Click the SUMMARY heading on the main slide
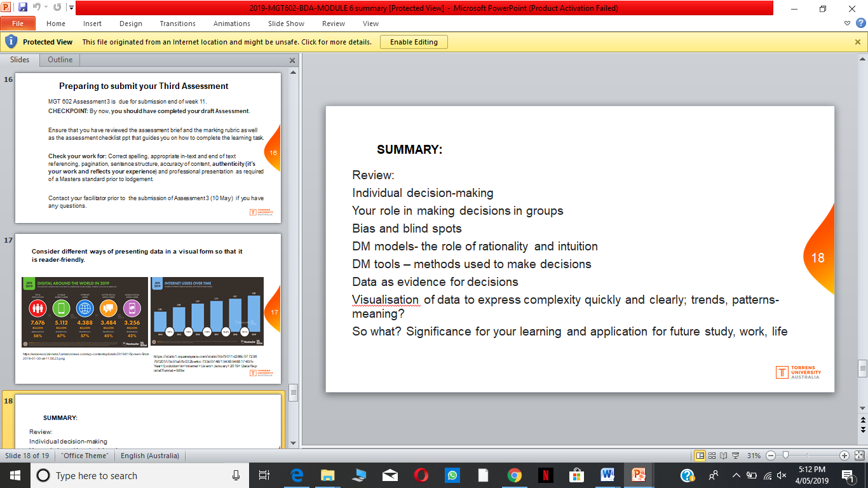The width and height of the screenshot is (868, 488). click(409, 150)
